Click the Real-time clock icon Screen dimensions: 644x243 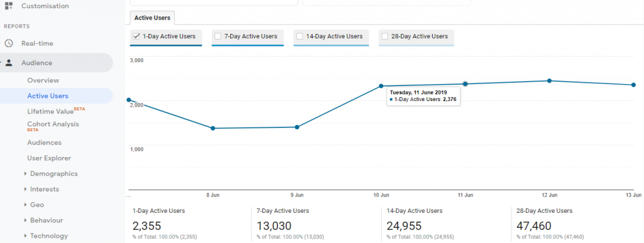tap(9, 43)
